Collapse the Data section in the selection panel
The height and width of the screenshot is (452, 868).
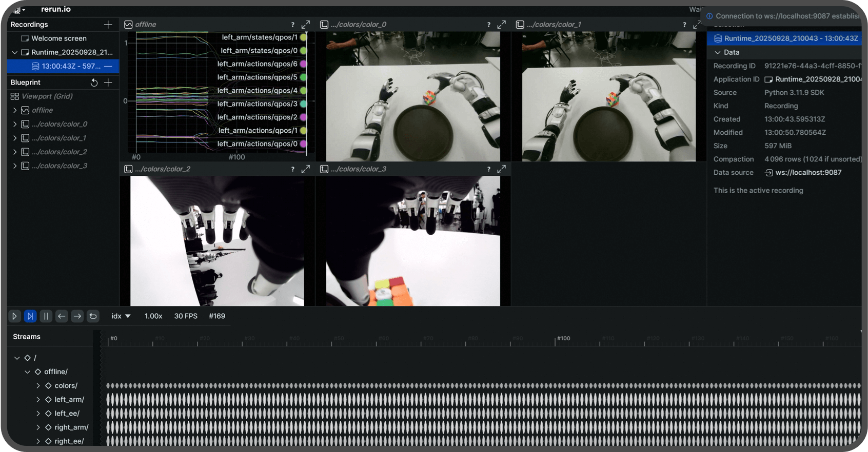718,52
